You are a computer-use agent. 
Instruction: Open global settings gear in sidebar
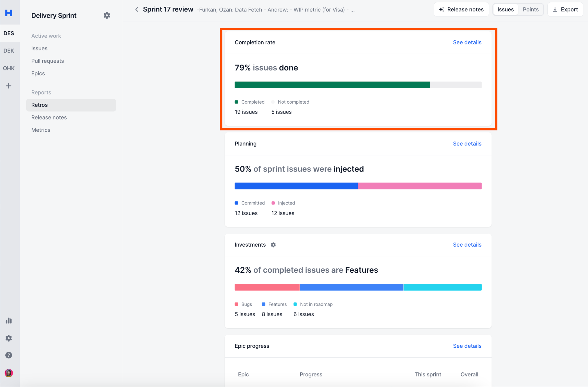point(9,338)
